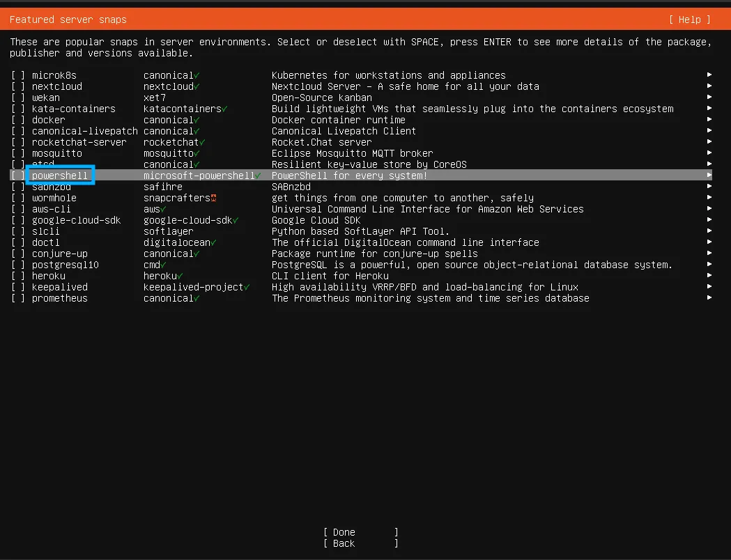Image resolution: width=731 pixels, height=560 pixels.
Task: Click the SABnzbd description text
Action: click(x=291, y=187)
